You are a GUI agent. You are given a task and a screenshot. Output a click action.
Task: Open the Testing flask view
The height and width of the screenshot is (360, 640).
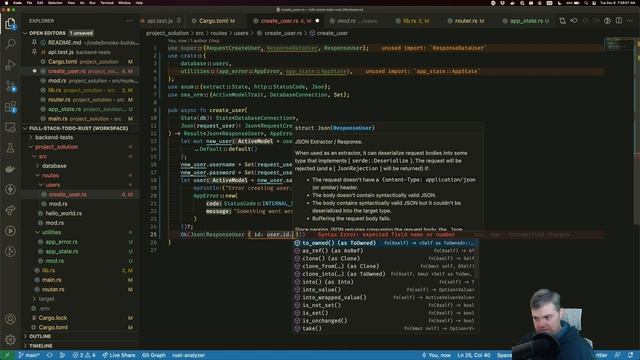point(10,148)
